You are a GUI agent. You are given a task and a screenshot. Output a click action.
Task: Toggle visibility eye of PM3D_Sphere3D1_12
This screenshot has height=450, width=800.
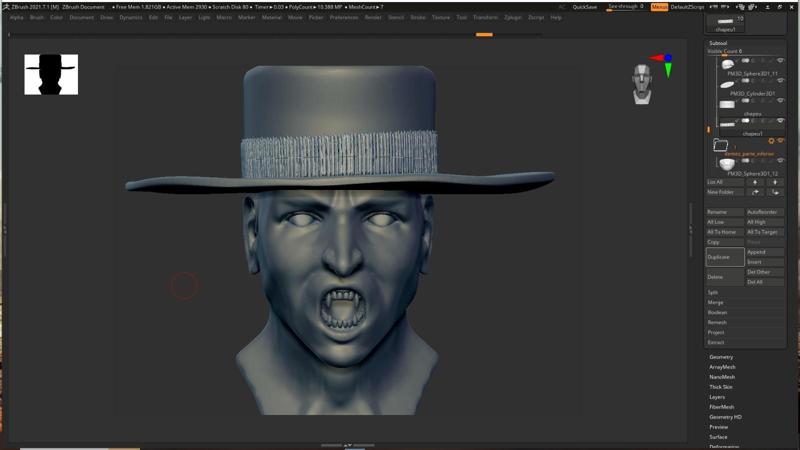coord(780,161)
